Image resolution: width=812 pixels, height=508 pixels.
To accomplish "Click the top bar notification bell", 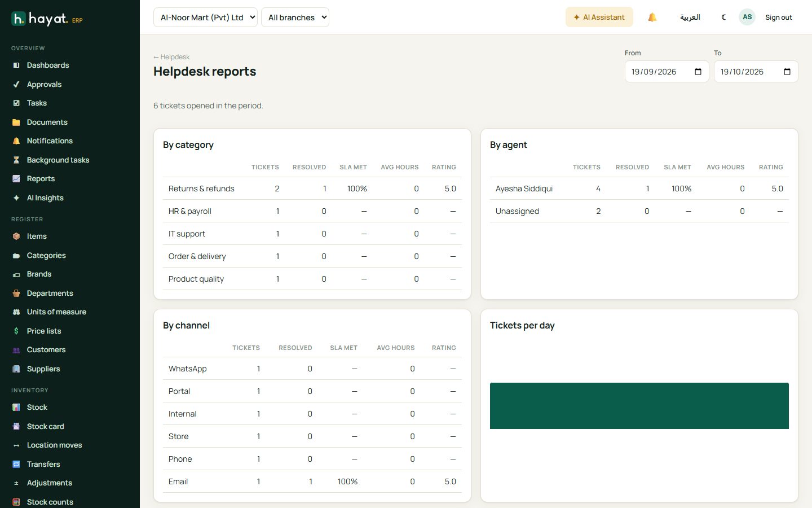I will pos(652,17).
